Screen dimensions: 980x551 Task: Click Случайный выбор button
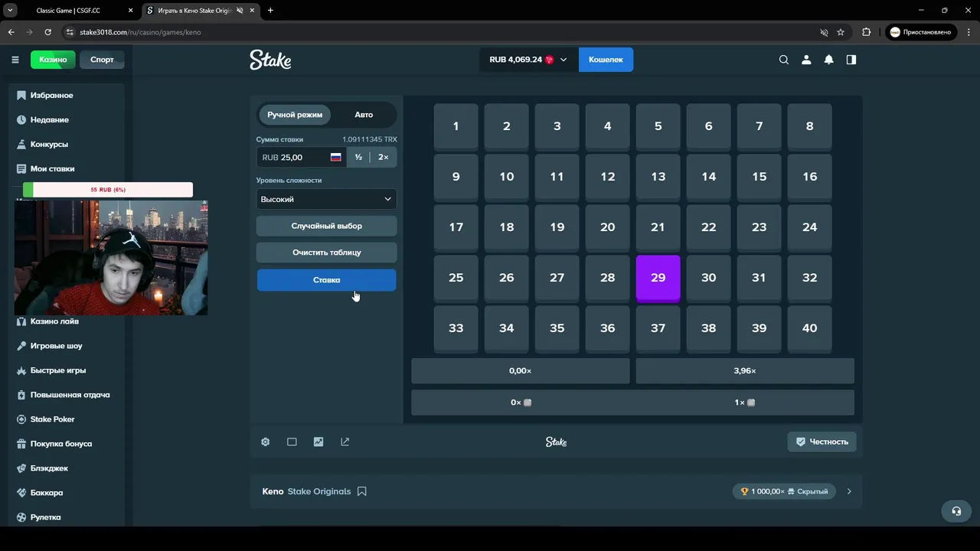pos(326,226)
